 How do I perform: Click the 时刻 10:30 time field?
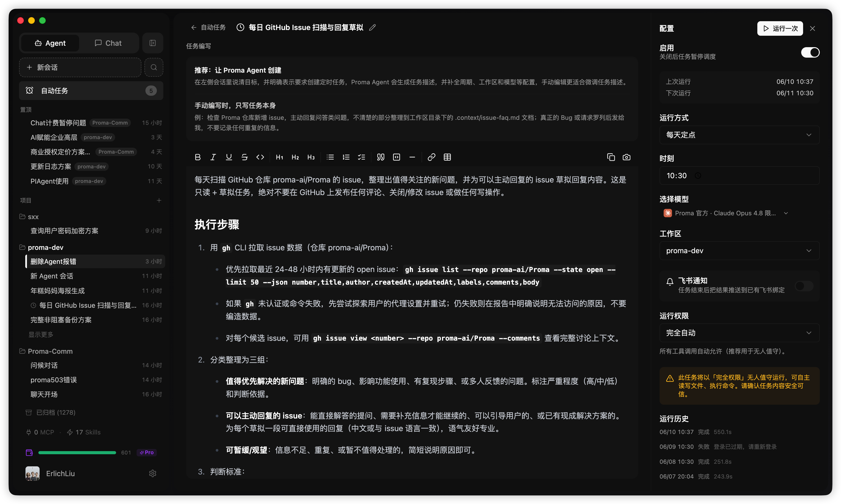(x=739, y=176)
